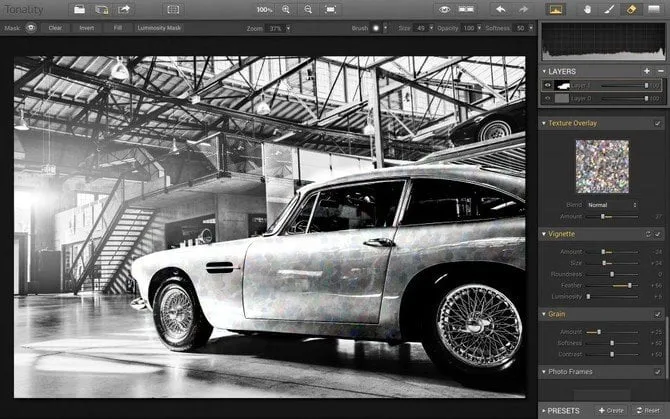Uncheck the Grain effect checkbox
Image resolution: width=670 pixels, height=419 pixels.
pyautogui.click(x=657, y=314)
